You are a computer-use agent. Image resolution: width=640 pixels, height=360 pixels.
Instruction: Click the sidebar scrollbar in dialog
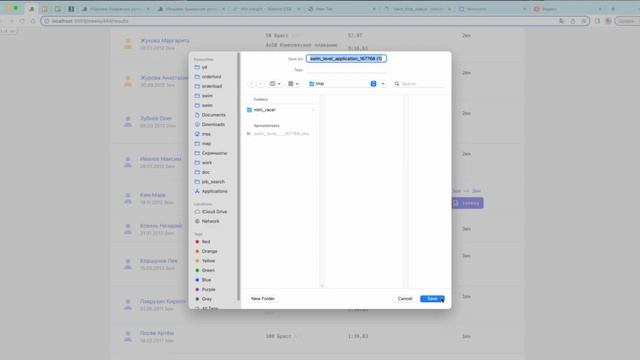coord(239,176)
